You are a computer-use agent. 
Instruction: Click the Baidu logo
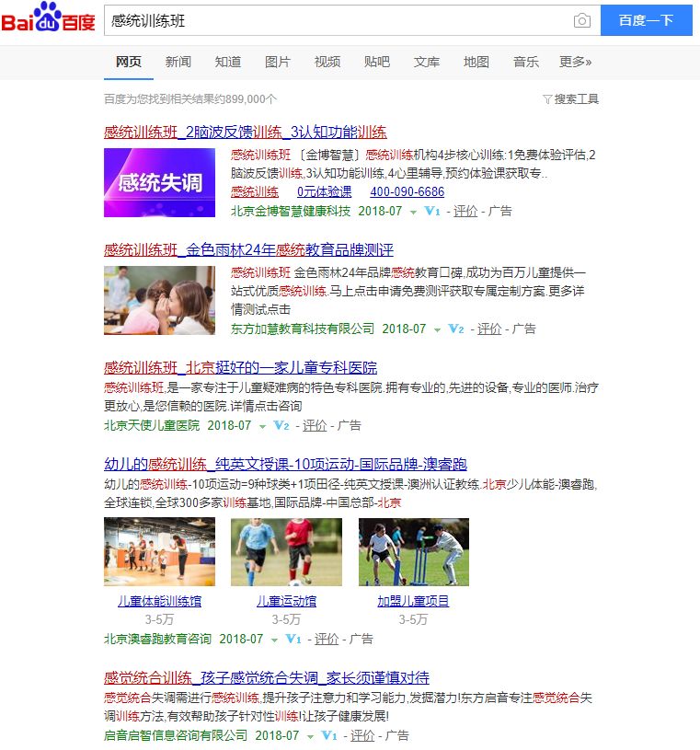(x=48, y=18)
